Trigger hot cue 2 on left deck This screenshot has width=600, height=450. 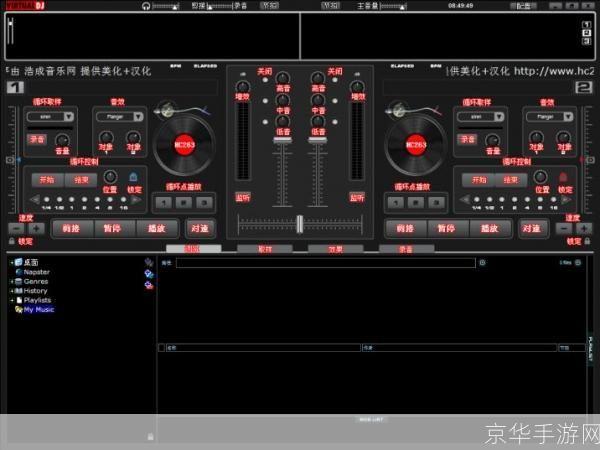[x=184, y=202]
